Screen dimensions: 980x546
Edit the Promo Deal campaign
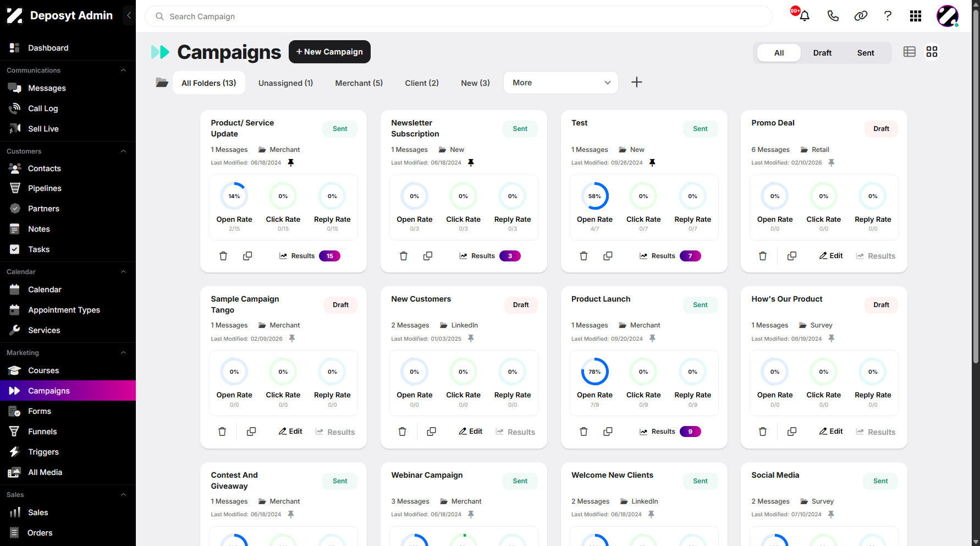831,256
